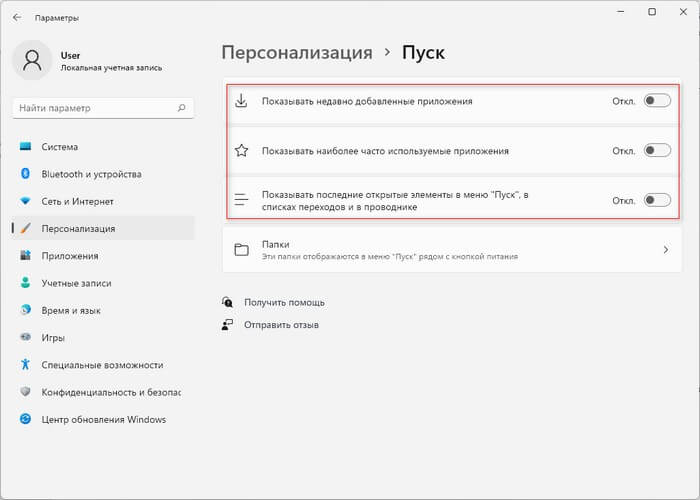
Task: Click the Сеть и Интернет wifi icon
Action: [x=25, y=201]
